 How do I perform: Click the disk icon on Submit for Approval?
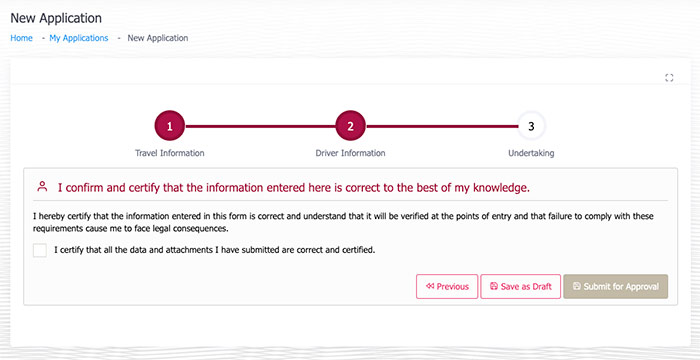(x=577, y=286)
